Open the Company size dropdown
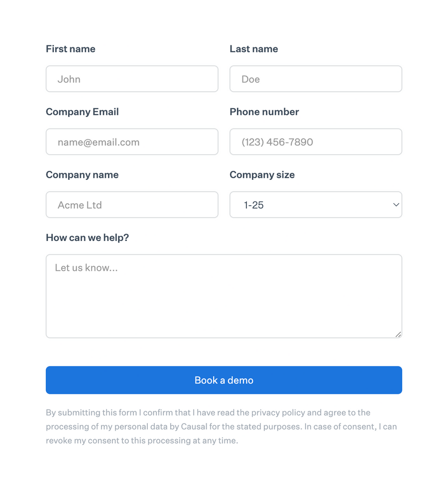Viewport: 448px width, 490px height. pos(316,205)
